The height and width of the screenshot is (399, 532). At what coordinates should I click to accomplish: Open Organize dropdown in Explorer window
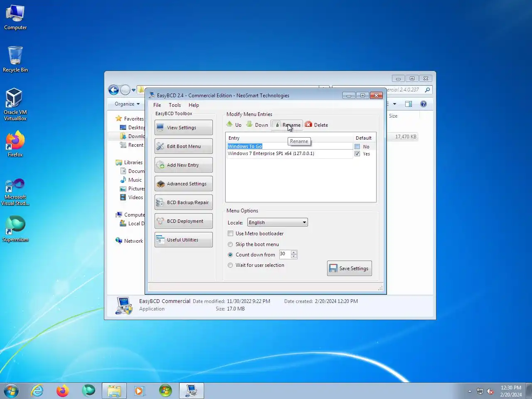[127, 104]
